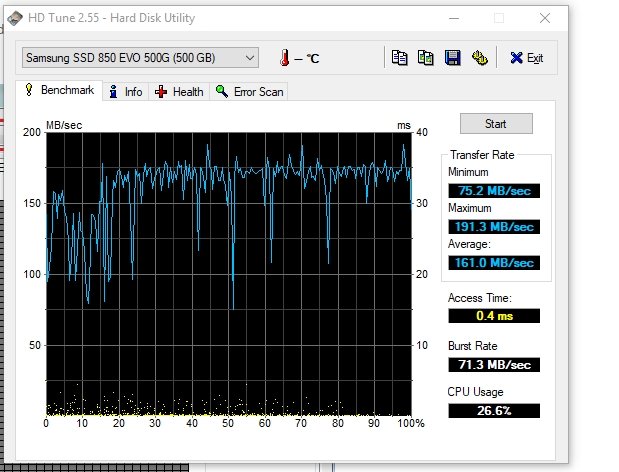Click the HD Tune 2.55 window title

point(112,18)
